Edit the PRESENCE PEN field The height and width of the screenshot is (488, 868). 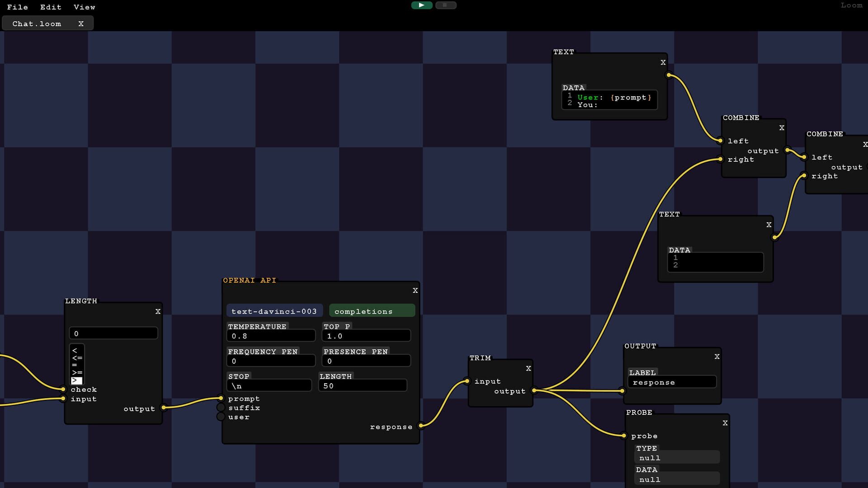tap(366, 361)
